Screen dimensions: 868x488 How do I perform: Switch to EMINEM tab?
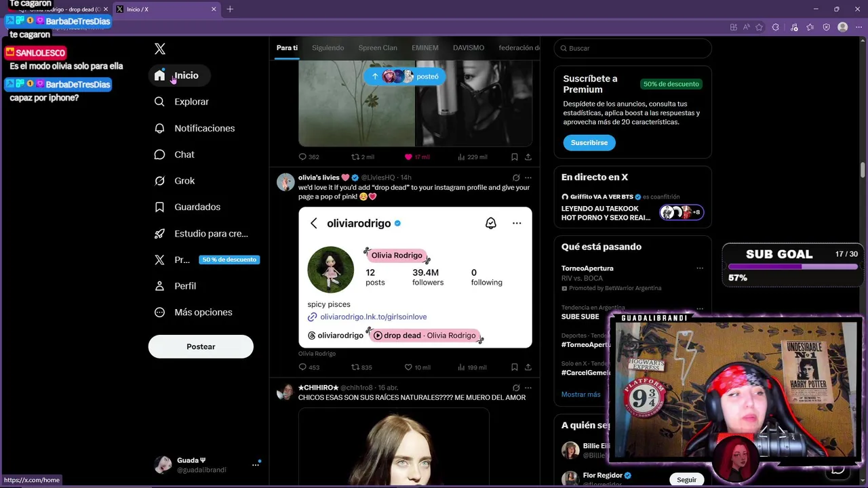[425, 48]
